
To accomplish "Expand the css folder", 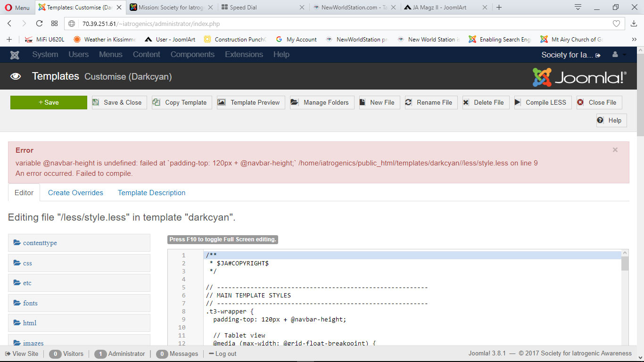I will point(27,263).
